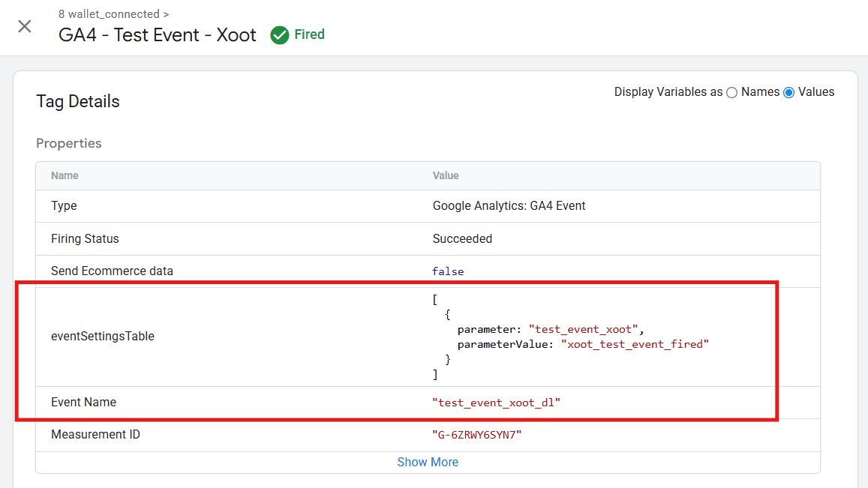868x488 pixels.
Task: Click the parameter value test_event_xoot
Action: [x=582, y=328]
